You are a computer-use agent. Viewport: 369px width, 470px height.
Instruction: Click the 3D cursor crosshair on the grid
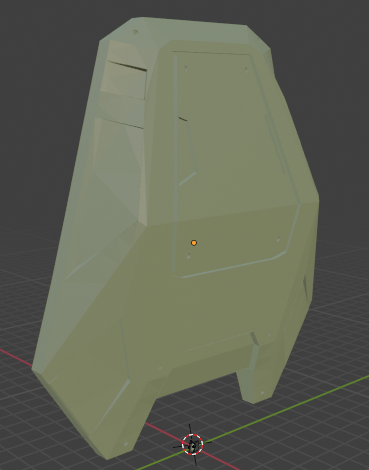point(193,444)
